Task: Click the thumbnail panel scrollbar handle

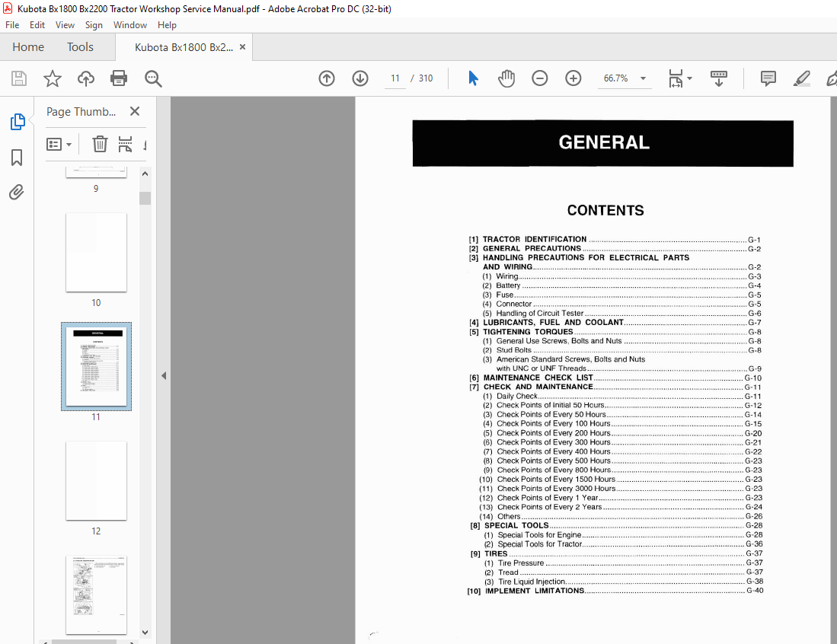Action: [145, 198]
